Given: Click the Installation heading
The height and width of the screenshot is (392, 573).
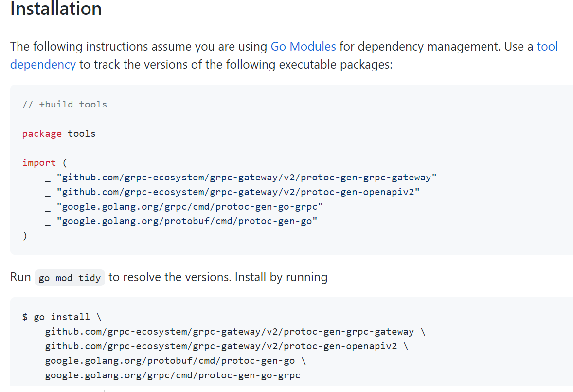Looking at the screenshot, I should pyautogui.click(x=56, y=9).
